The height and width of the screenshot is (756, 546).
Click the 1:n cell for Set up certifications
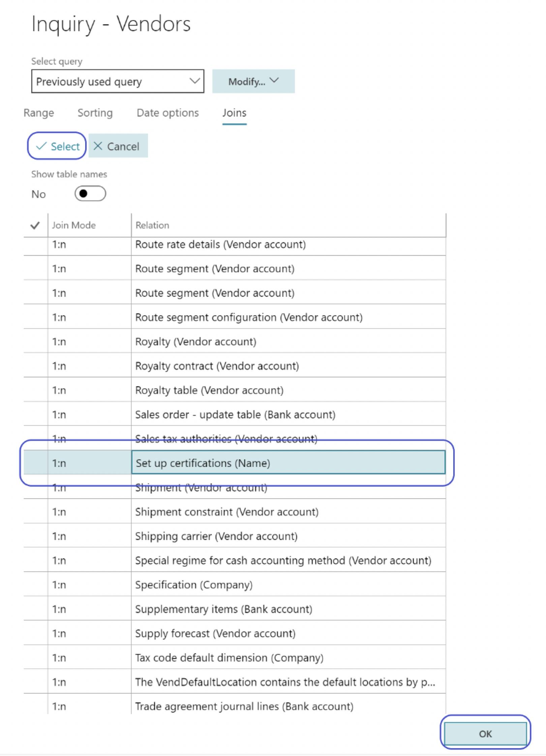coord(90,463)
